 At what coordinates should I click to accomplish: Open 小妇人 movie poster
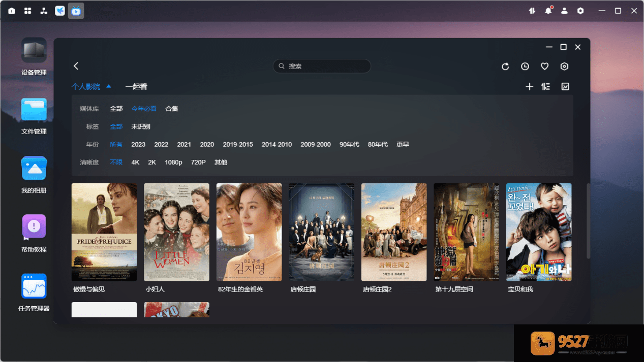coord(176,232)
